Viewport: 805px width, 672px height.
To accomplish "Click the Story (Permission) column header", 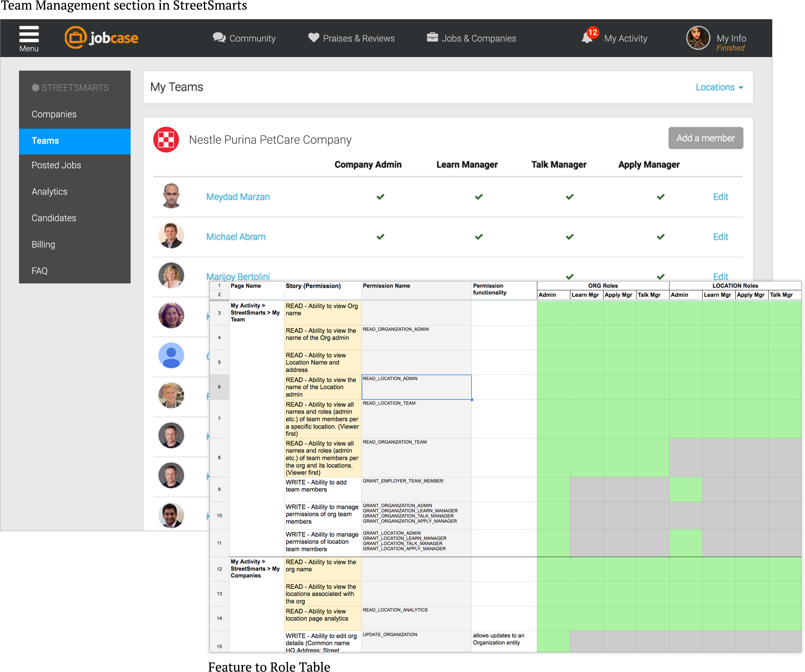I will [323, 290].
